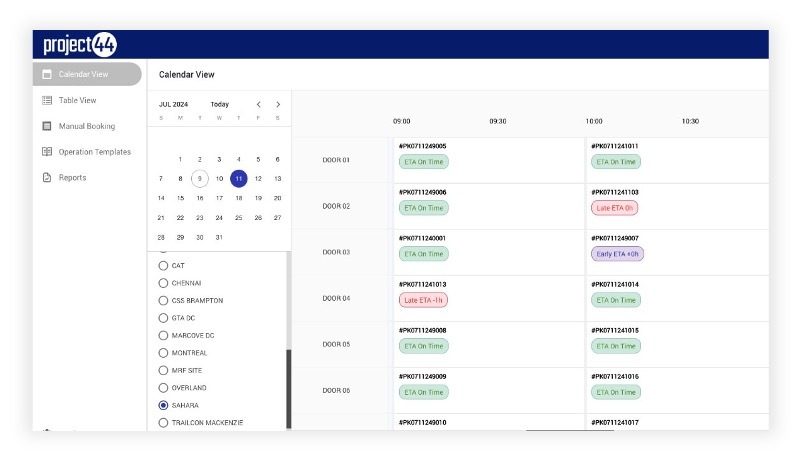The width and height of the screenshot is (801, 460).
Task: Open the Reports menu item
Action: tap(72, 178)
